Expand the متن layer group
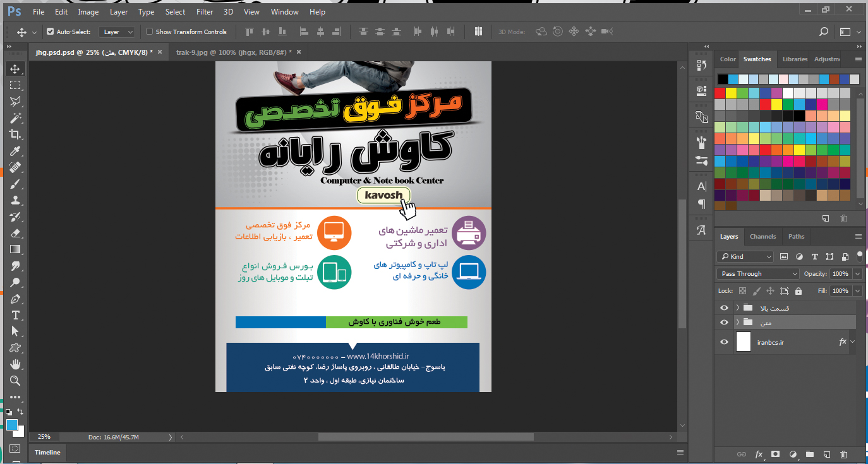Viewport: 868px width, 464px height. tap(737, 323)
